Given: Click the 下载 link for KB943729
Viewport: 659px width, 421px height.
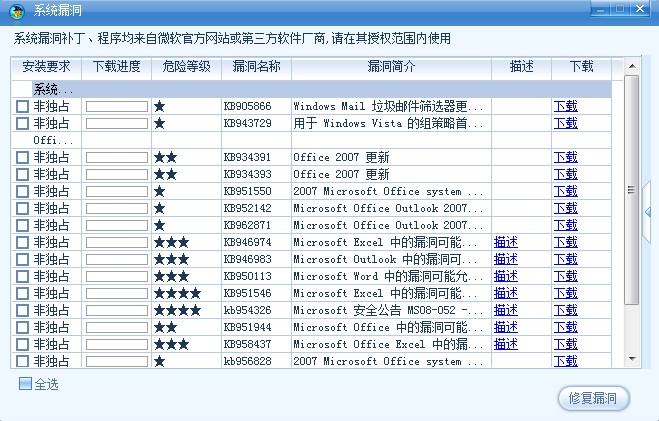Looking at the screenshot, I should pos(566,123).
